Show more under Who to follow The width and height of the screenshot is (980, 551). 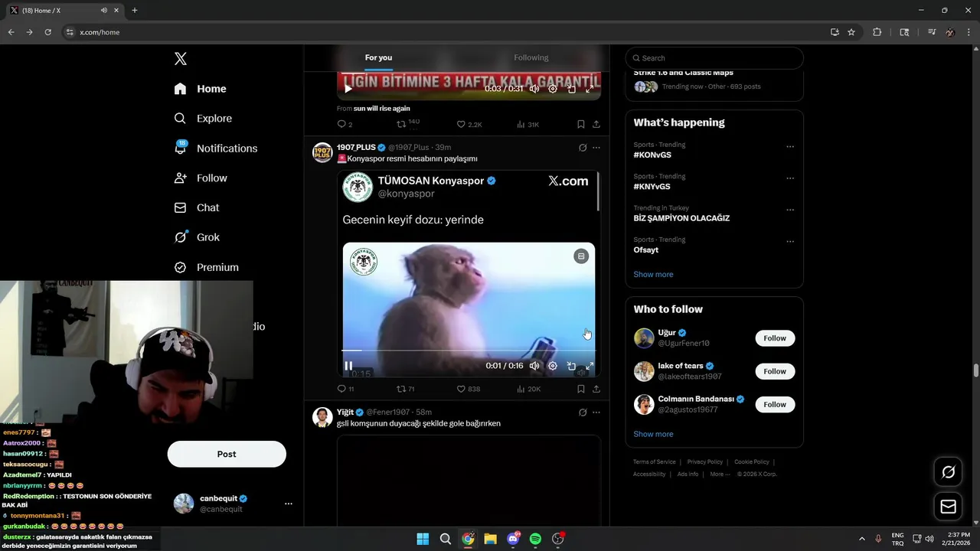pyautogui.click(x=653, y=434)
